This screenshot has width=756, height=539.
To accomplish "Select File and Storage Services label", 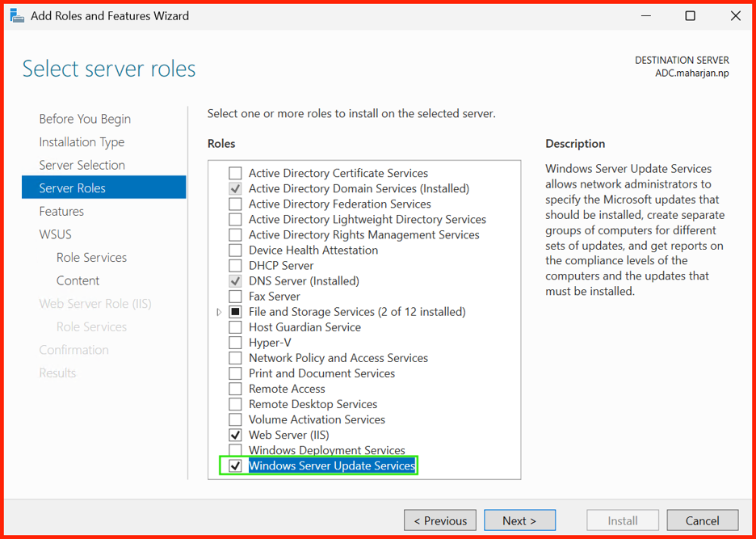I will point(357,312).
